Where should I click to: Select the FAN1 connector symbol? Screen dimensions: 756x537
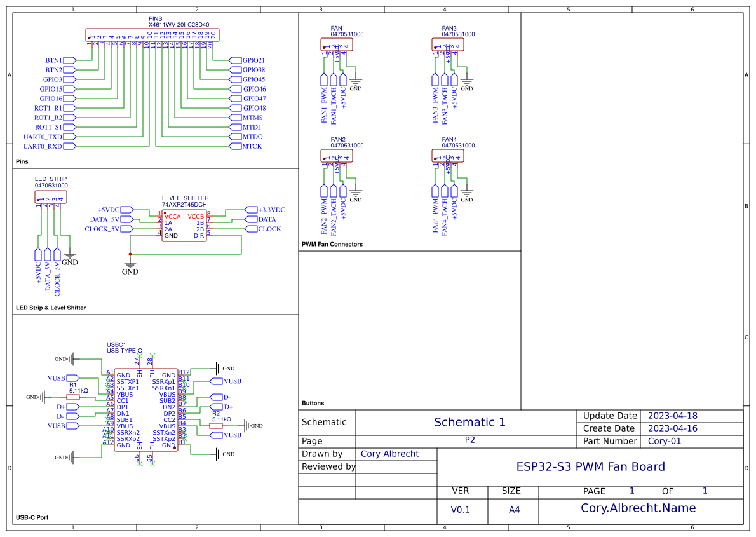tap(337, 44)
